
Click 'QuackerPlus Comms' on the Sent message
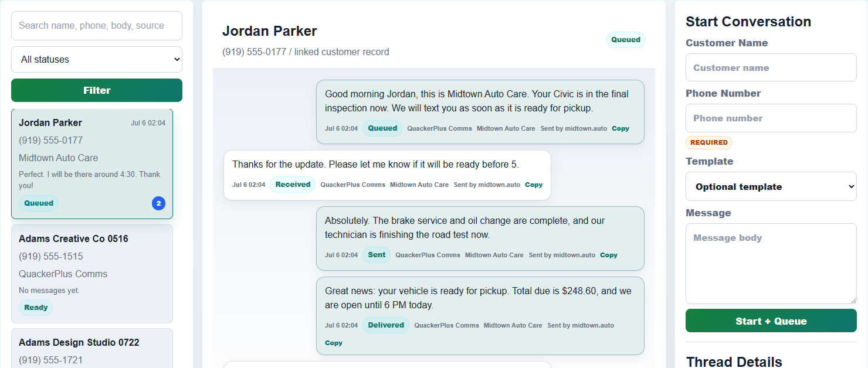(428, 255)
